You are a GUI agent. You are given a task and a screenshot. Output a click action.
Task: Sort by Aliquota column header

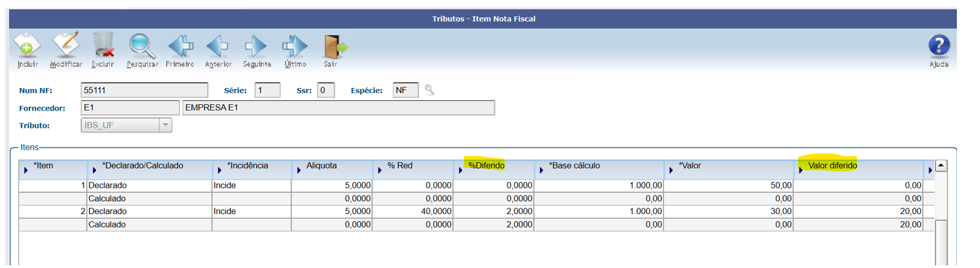(332, 170)
